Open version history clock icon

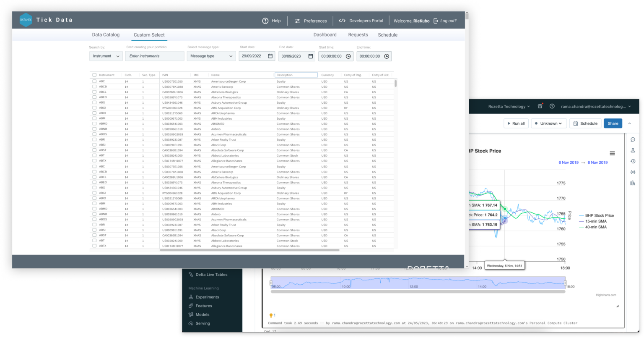tap(633, 161)
